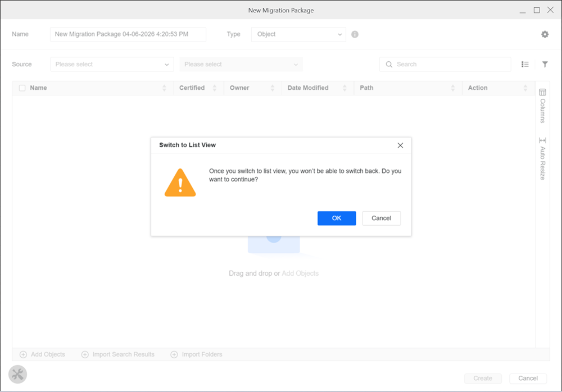The width and height of the screenshot is (562, 392).
Task: Toggle the select-all checkbox in Name header
Action: pyautogui.click(x=22, y=88)
